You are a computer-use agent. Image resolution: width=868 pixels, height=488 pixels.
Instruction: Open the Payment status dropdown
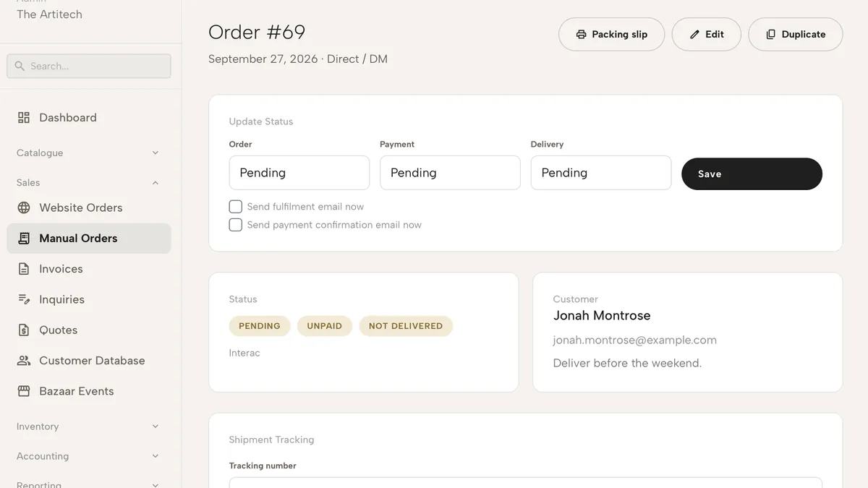tap(450, 173)
